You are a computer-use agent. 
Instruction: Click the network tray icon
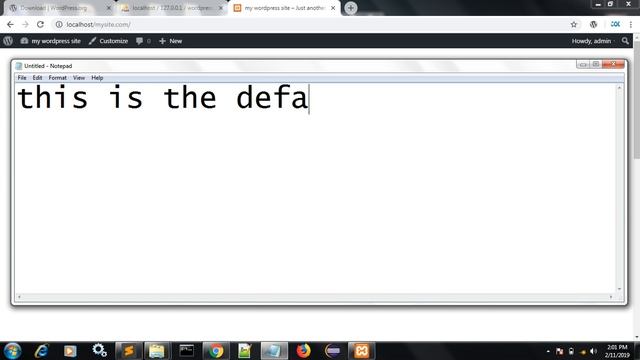pyautogui.click(x=582, y=351)
